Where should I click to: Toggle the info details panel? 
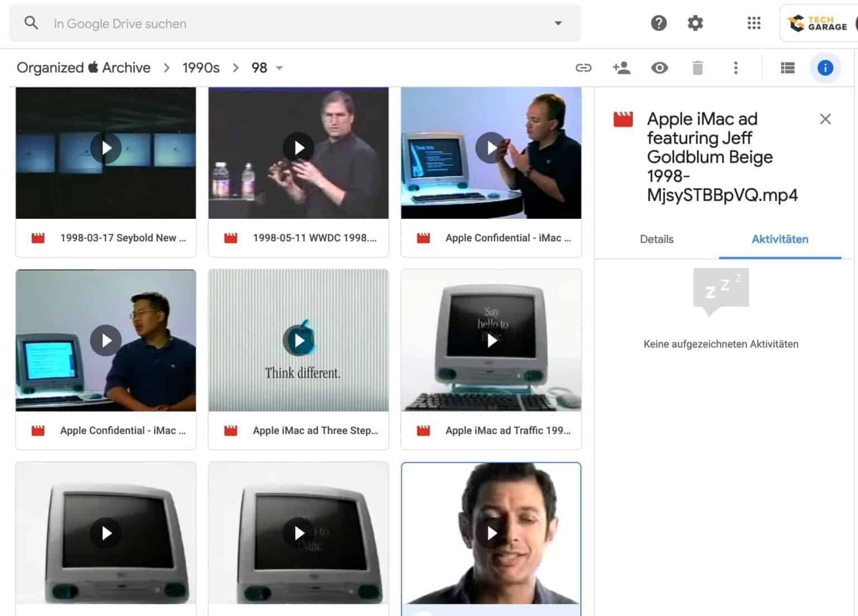[824, 68]
